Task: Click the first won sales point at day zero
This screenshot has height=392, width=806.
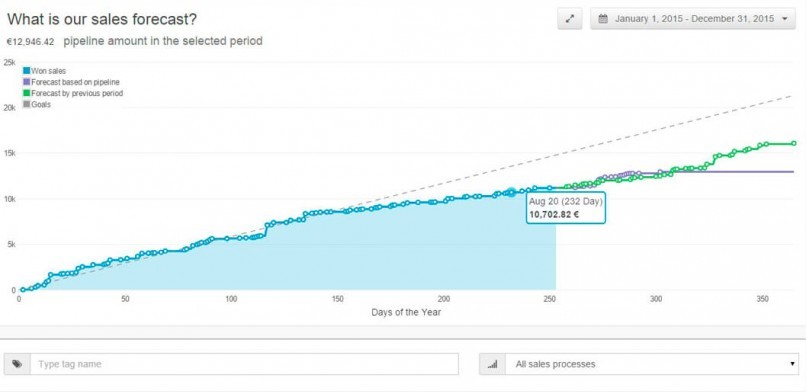Action: coord(23,290)
